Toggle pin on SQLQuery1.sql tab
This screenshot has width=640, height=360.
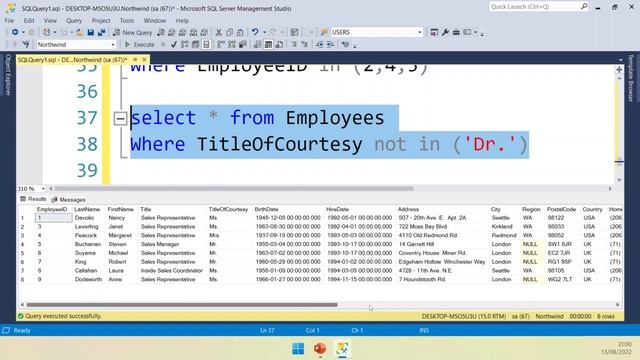[135, 60]
